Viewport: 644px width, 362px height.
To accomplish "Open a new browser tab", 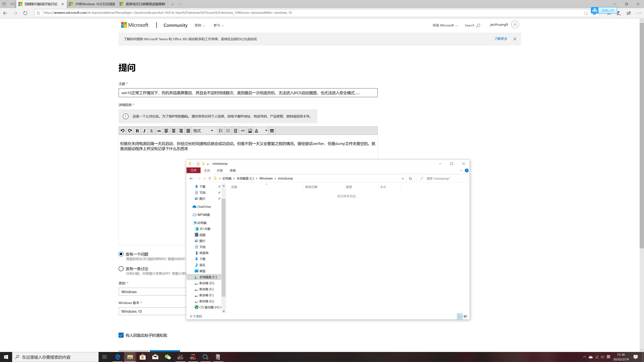I will (x=173, y=4).
